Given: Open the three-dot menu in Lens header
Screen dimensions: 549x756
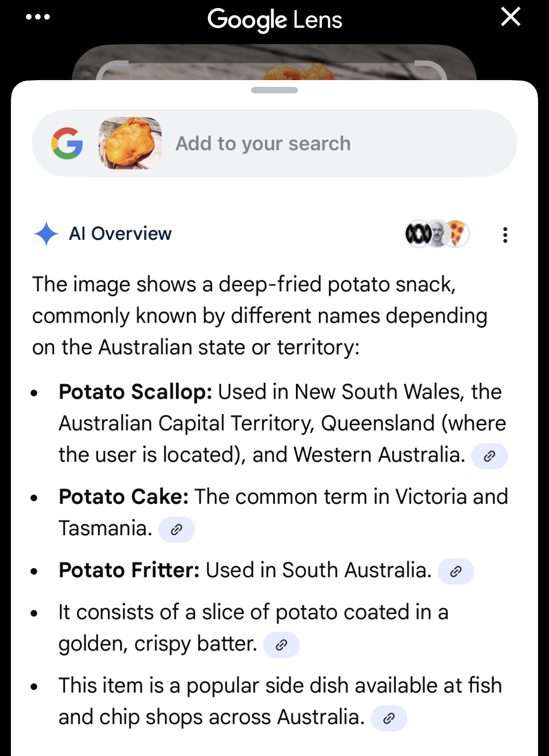Looking at the screenshot, I should [38, 17].
